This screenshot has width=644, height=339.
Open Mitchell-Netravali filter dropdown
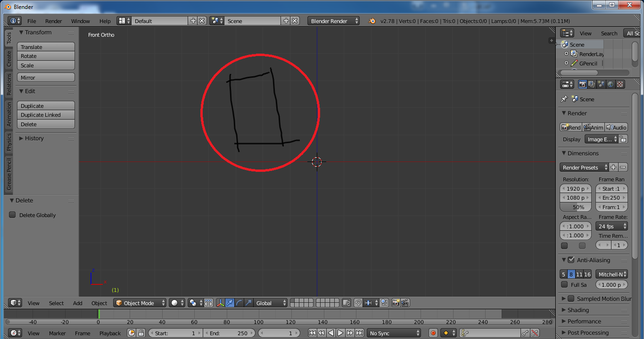point(612,274)
